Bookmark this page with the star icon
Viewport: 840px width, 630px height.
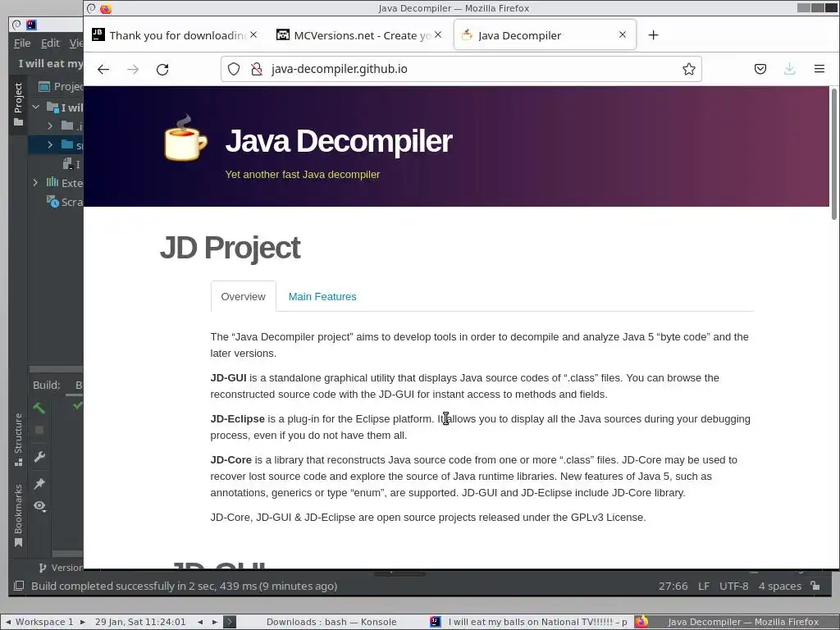[689, 69]
